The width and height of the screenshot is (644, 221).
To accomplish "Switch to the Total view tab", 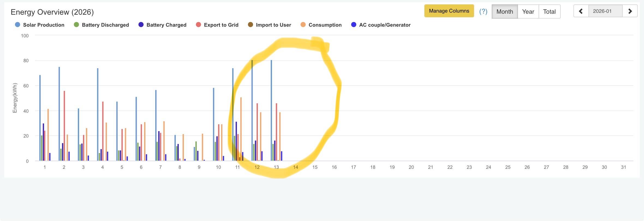I will pos(549,11).
